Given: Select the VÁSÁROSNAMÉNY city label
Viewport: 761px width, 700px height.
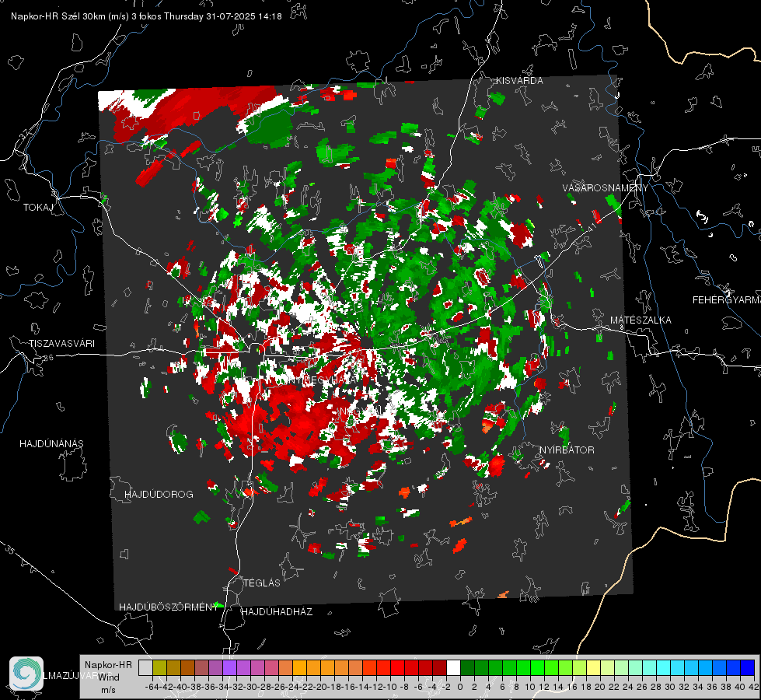Looking at the screenshot, I should coord(606,188).
